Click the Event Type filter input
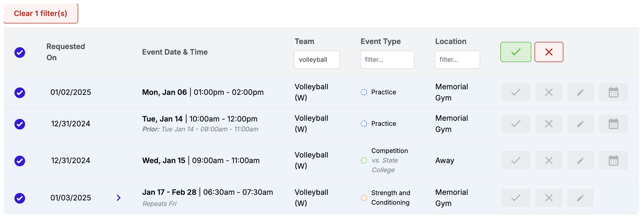Image resolution: width=644 pixels, height=218 pixels. (387, 60)
